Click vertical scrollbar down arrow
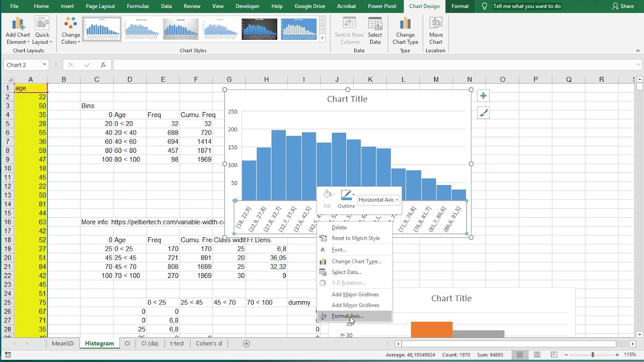This screenshot has width=644, height=362. (x=639, y=334)
